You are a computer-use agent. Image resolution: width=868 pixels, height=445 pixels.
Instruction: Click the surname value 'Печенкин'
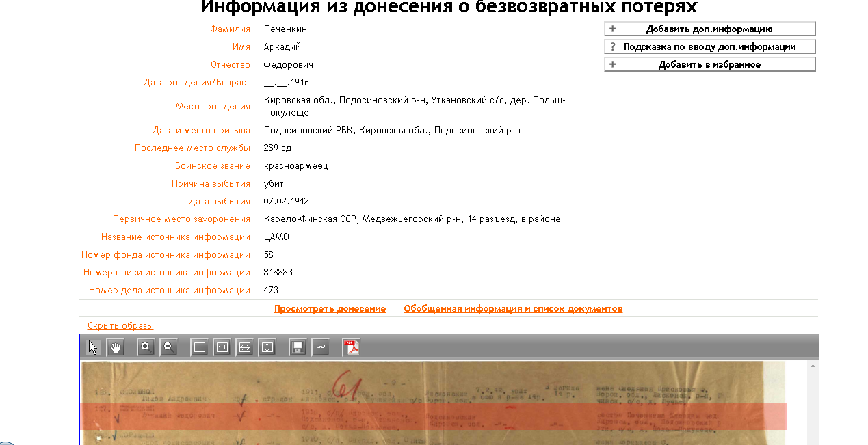(x=285, y=29)
